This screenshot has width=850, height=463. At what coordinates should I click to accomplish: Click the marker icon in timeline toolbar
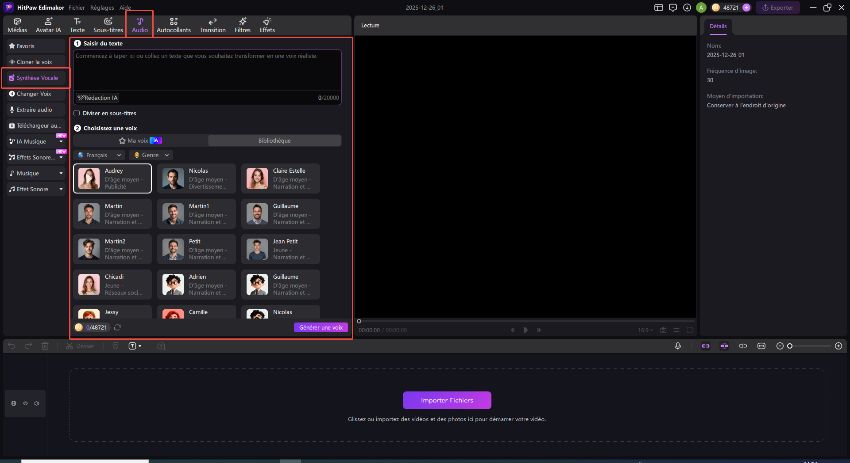point(115,346)
